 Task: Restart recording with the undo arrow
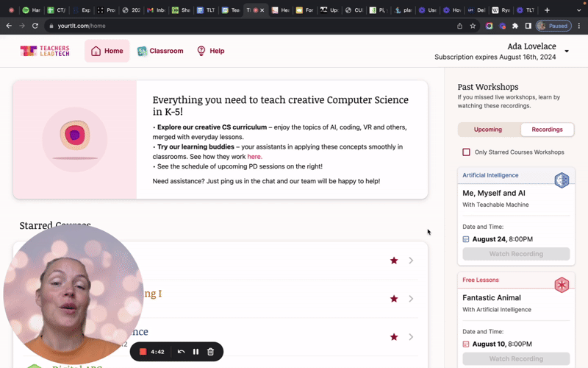click(181, 352)
